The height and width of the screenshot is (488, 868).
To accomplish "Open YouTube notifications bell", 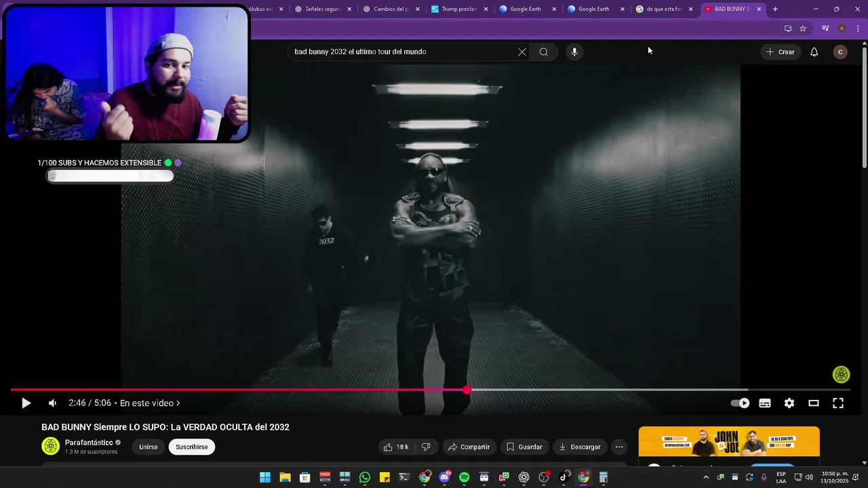I will [x=814, y=52].
